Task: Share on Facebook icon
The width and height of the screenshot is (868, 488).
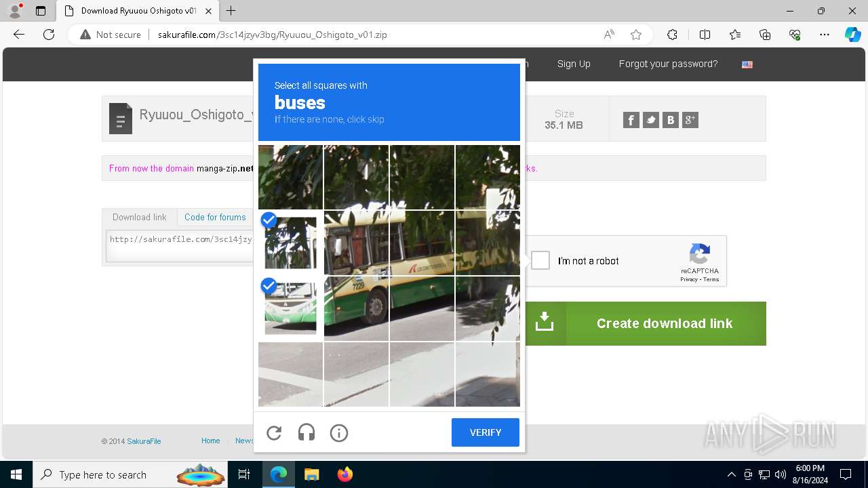Action: click(631, 120)
